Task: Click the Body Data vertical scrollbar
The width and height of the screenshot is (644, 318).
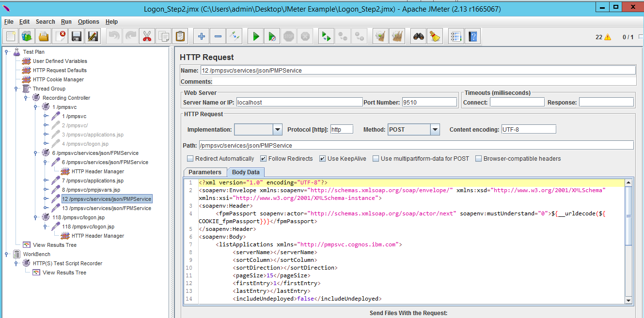Action: (x=628, y=242)
